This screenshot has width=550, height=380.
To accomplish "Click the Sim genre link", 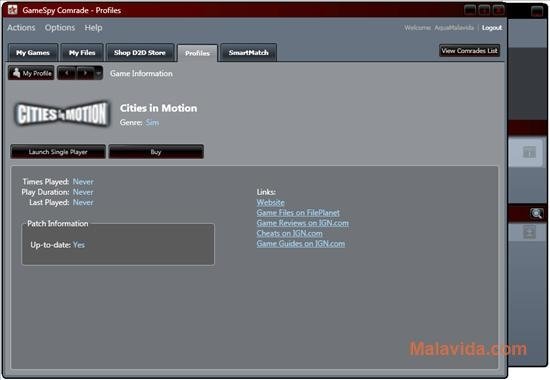I will click(152, 122).
